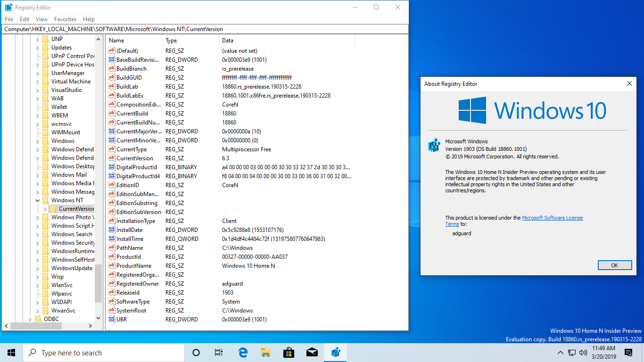The width and height of the screenshot is (644, 362).
Task: Select the ReleaseId string icon
Action: (x=112, y=292)
